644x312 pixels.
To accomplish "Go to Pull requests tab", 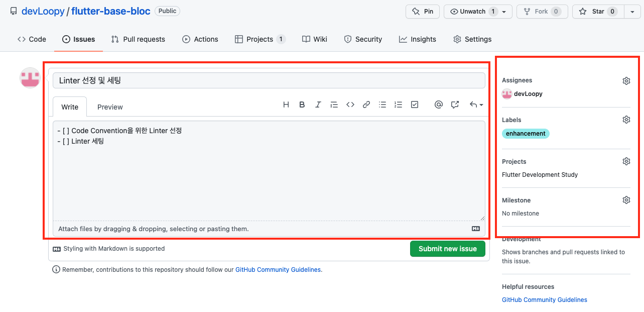I will [138, 39].
